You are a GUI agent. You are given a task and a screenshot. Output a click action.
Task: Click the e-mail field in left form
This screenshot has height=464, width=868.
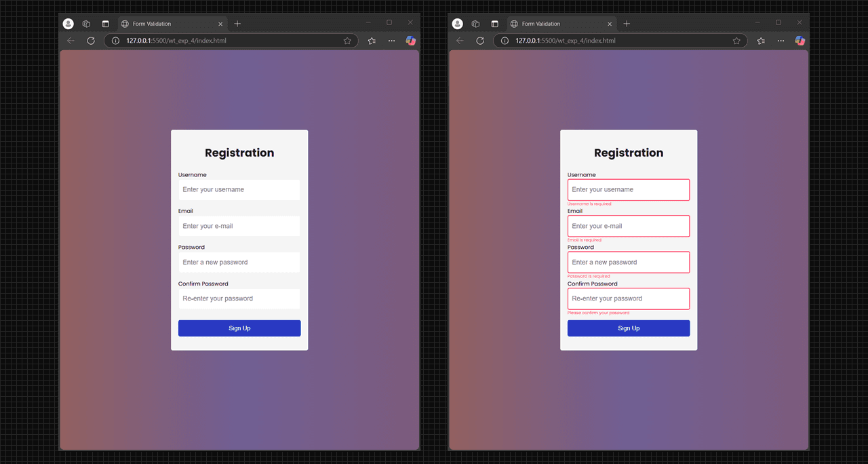tap(239, 226)
